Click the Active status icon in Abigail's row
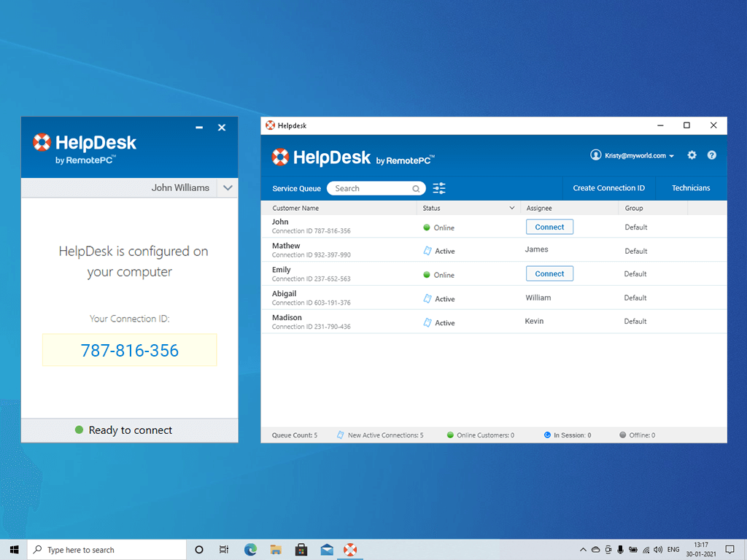 coord(427,298)
